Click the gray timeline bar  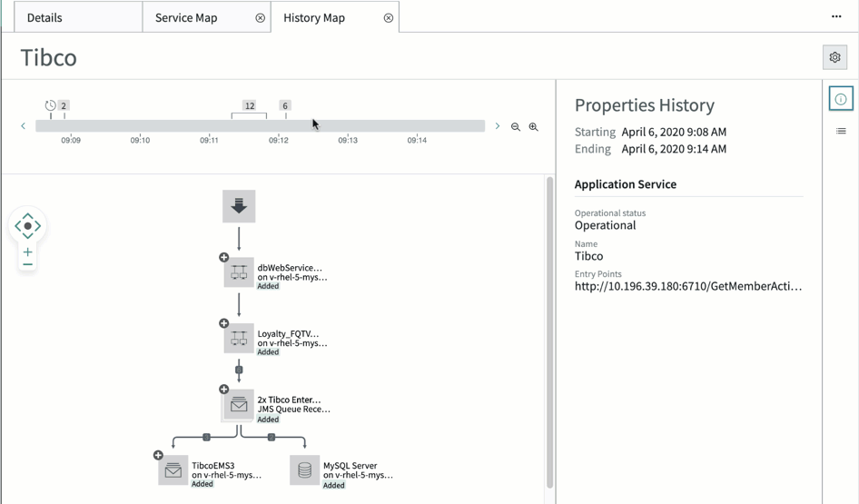[x=261, y=126]
